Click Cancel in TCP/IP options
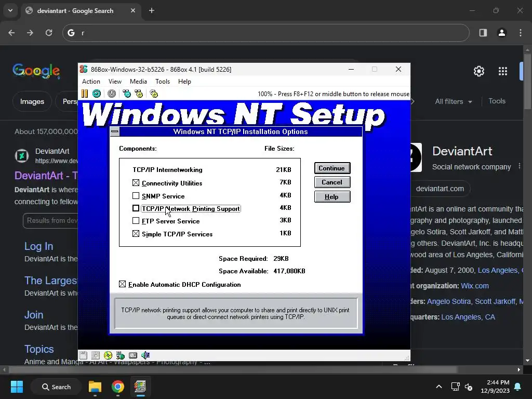Viewport: 532px width, 399px height. point(332,182)
